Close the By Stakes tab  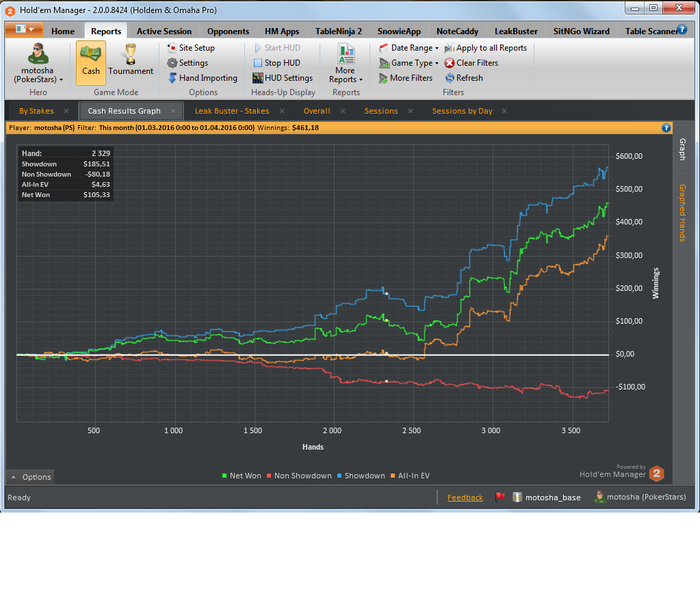click(x=66, y=111)
